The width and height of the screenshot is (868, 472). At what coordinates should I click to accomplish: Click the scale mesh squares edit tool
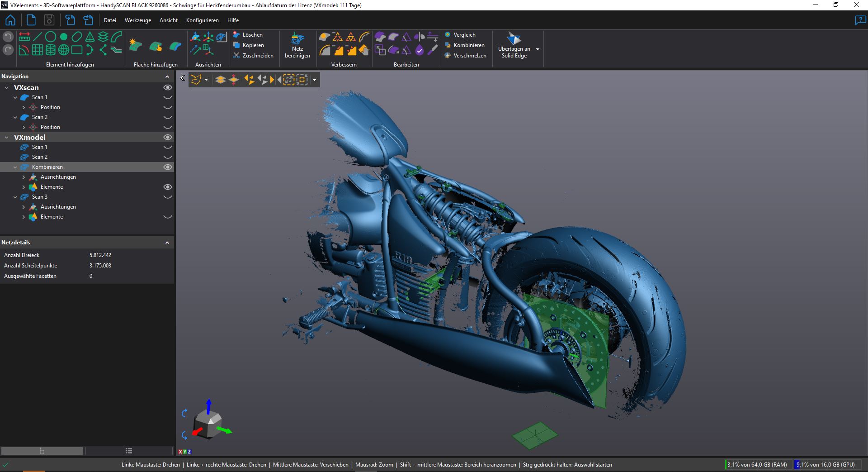380,50
